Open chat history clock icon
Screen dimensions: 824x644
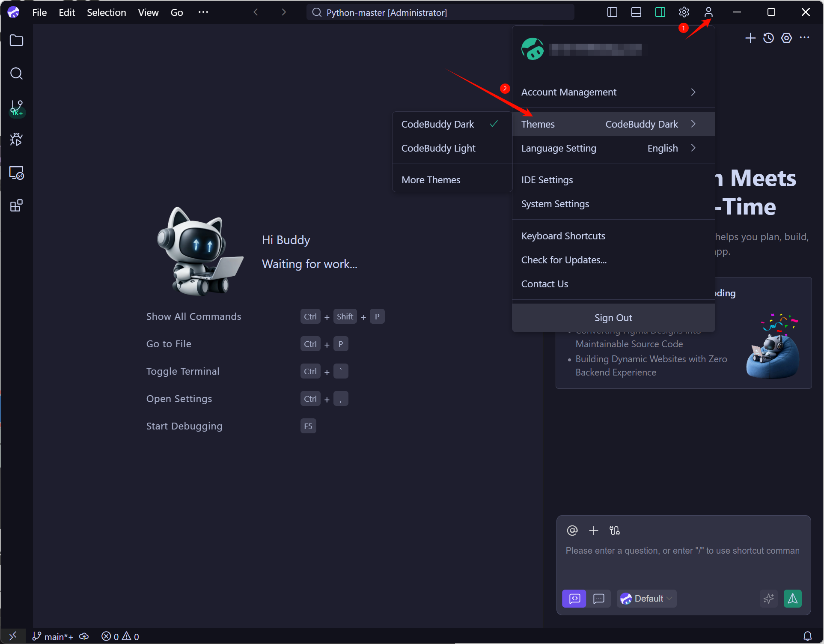click(x=768, y=38)
